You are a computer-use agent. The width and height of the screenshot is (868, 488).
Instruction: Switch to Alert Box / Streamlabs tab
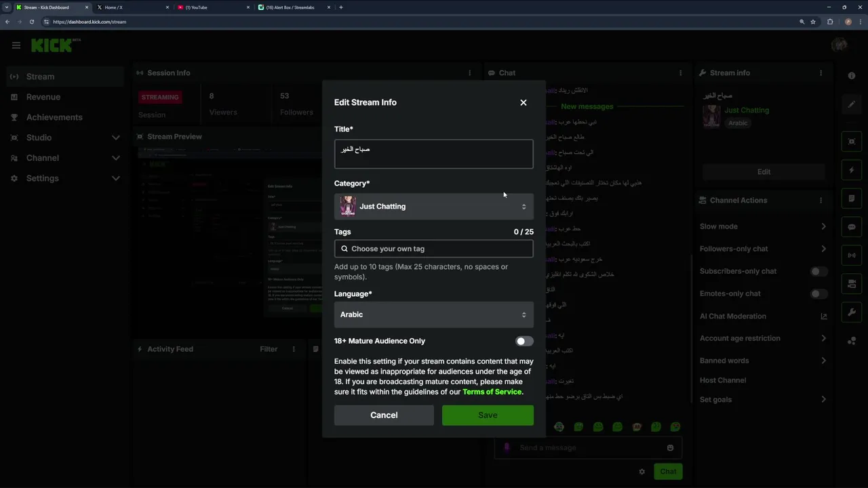pos(294,7)
